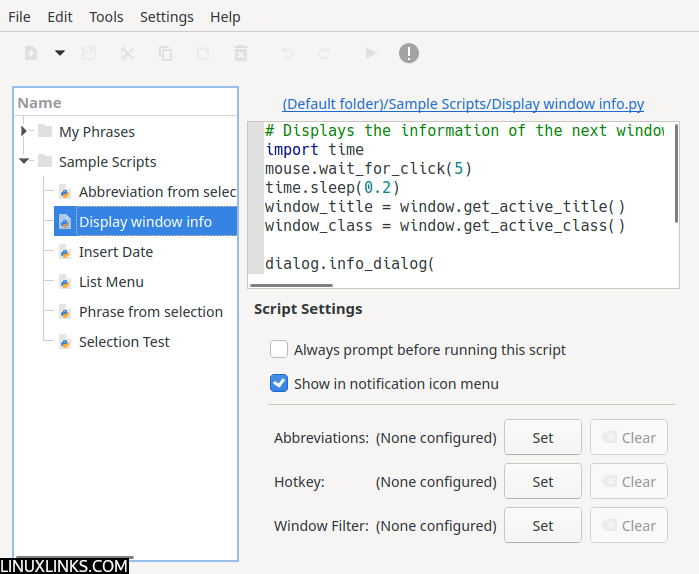The height and width of the screenshot is (574, 699).
Task: Click the Copy toolbar icon
Action: (165, 53)
